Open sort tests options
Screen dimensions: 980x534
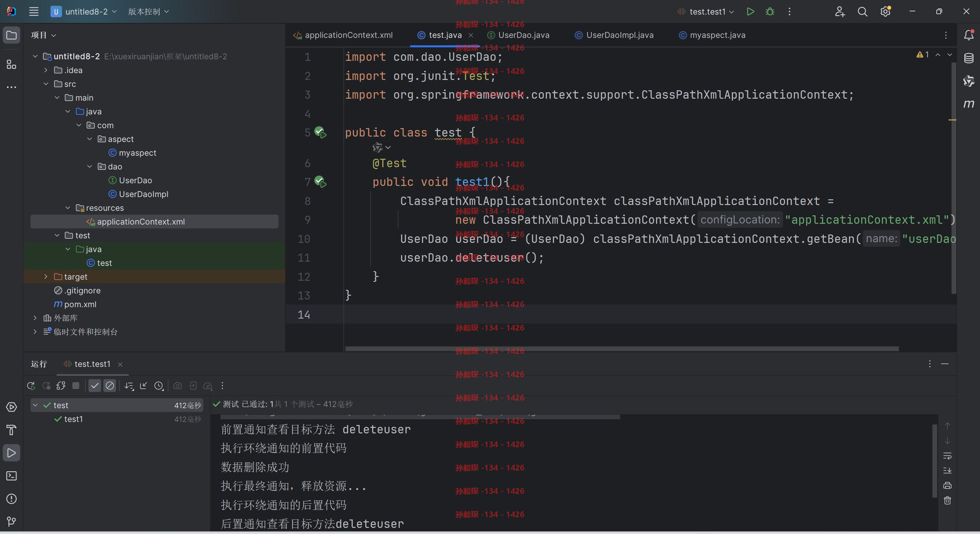pyautogui.click(x=129, y=386)
